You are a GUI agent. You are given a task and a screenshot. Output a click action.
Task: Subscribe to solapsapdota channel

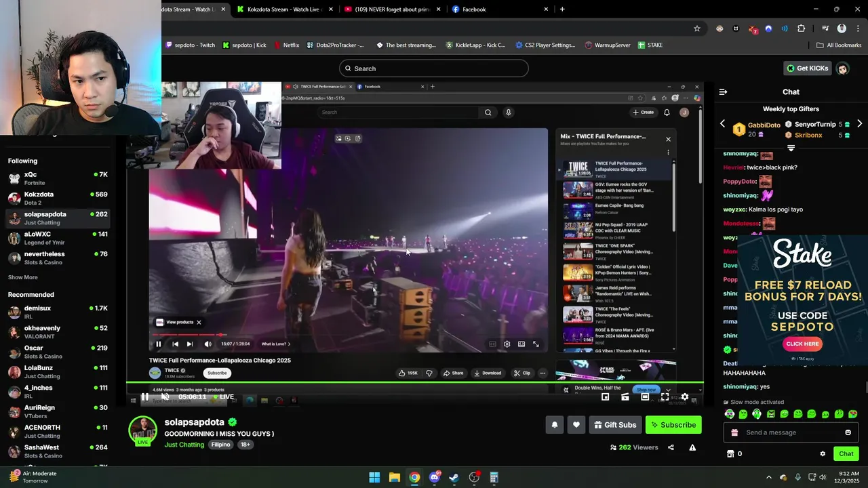click(x=673, y=425)
